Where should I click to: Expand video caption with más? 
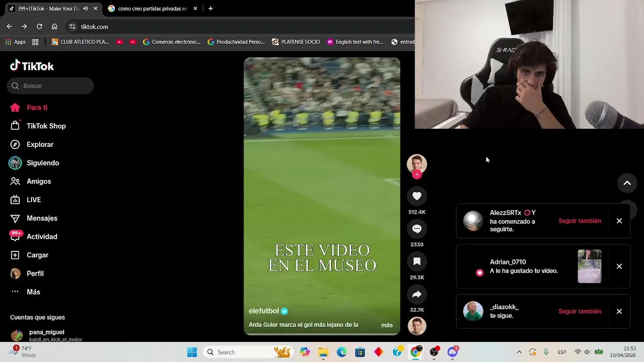387,325
